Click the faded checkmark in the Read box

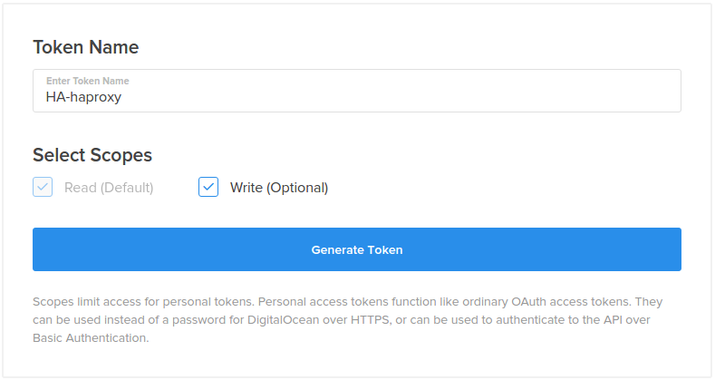(43, 187)
